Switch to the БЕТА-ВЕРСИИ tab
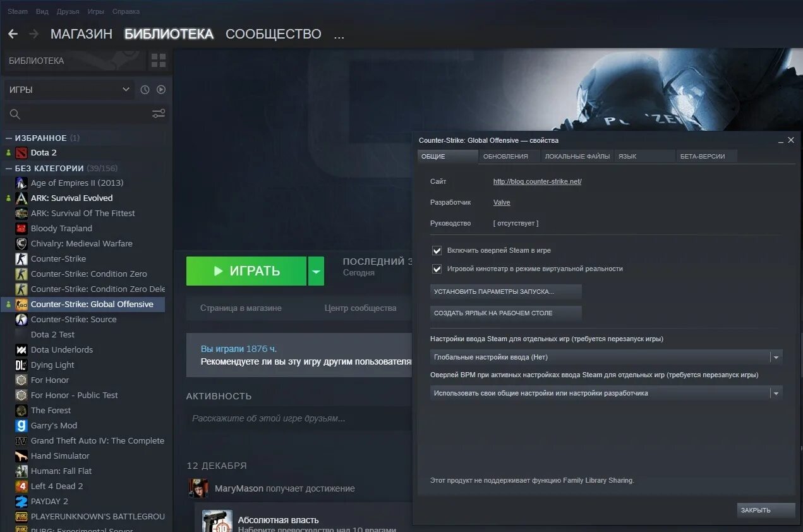The image size is (803, 532). point(706,156)
